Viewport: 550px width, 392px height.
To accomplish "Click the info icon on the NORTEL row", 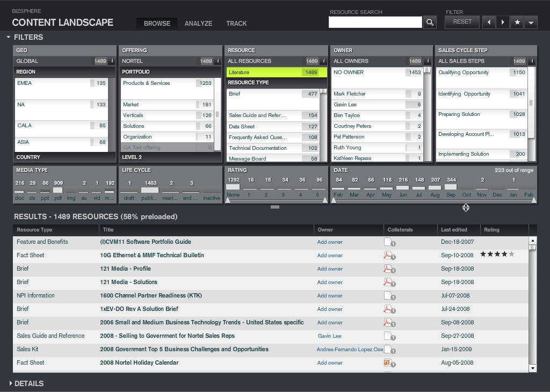I will (218, 61).
